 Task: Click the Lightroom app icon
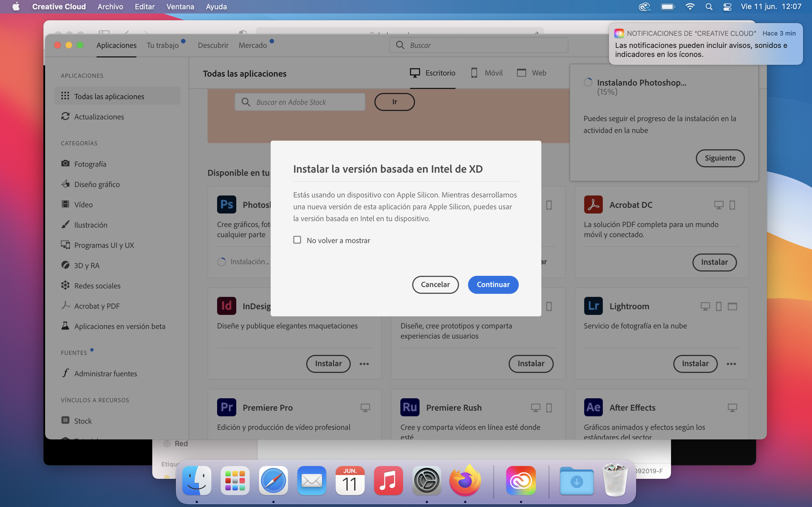pos(593,306)
